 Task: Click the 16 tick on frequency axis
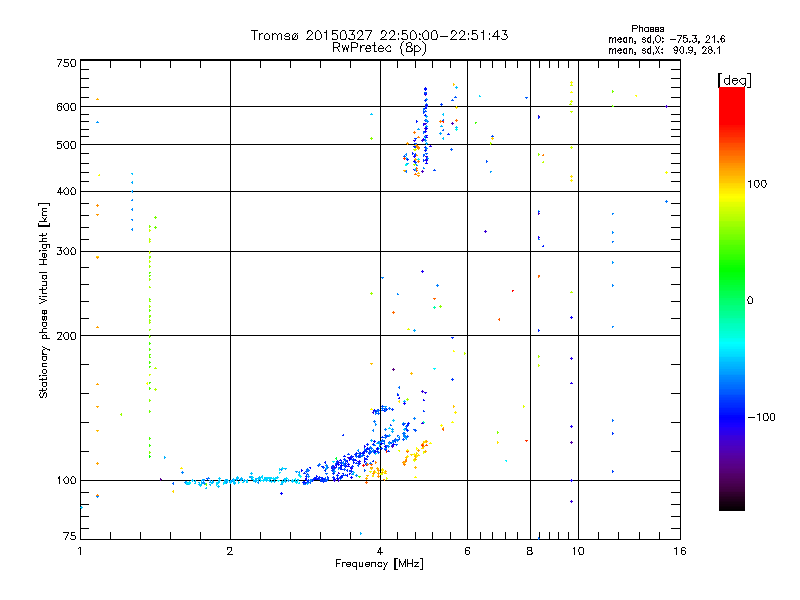click(678, 551)
